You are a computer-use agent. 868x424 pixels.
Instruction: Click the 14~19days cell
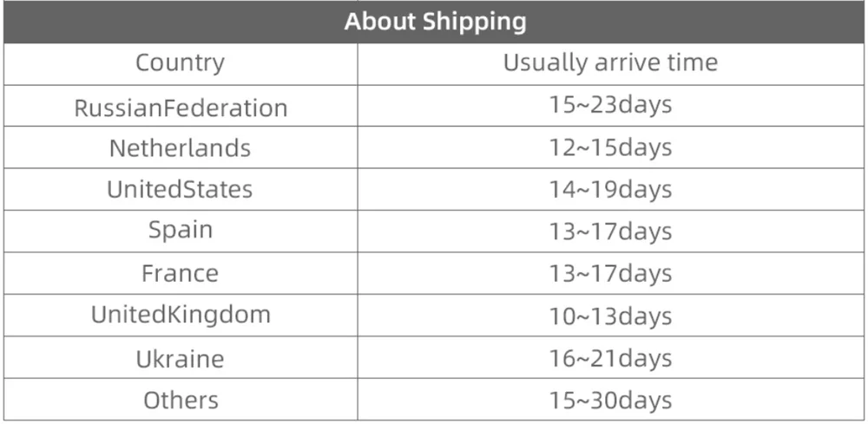[610, 190]
